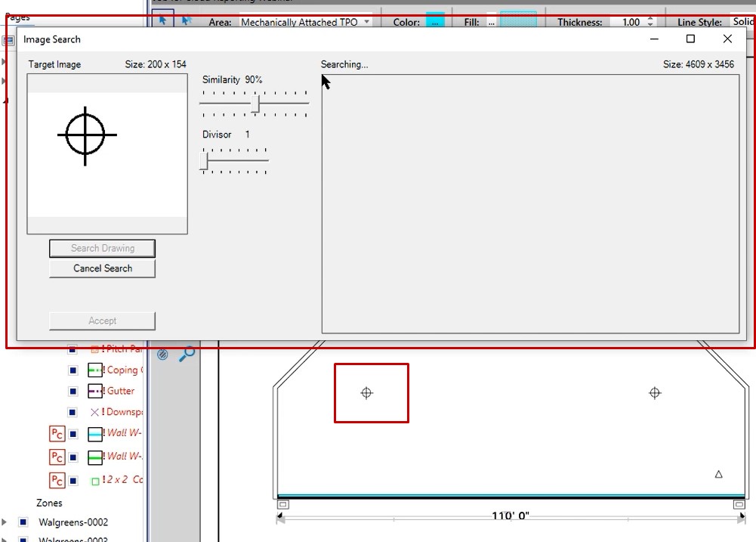The width and height of the screenshot is (756, 542).
Task: Click the multi-select arrow tool in toolbar
Action: [186, 21]
